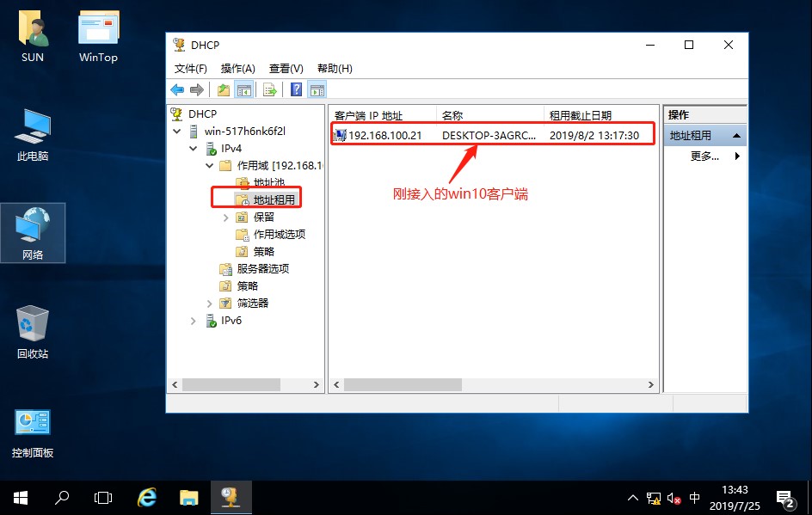Sort by 名称 column header
The height and width of the screenshot is (515, 812).
point(490,115)
